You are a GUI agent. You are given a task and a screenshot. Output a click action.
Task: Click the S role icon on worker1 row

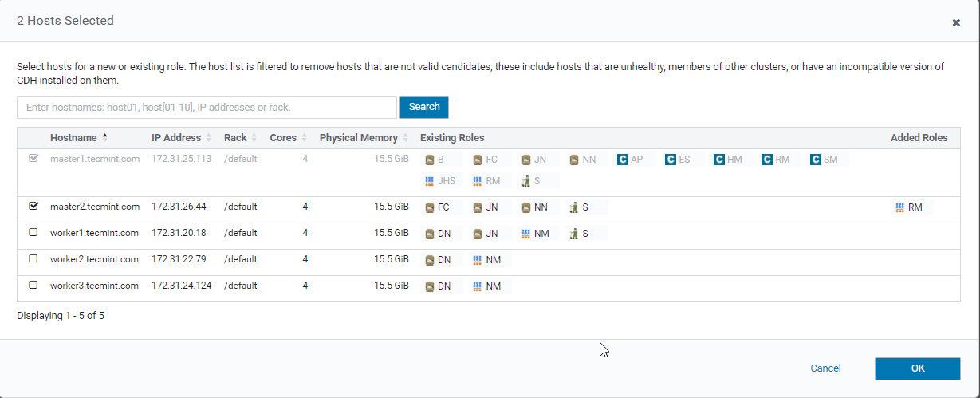tap(573, 234)
